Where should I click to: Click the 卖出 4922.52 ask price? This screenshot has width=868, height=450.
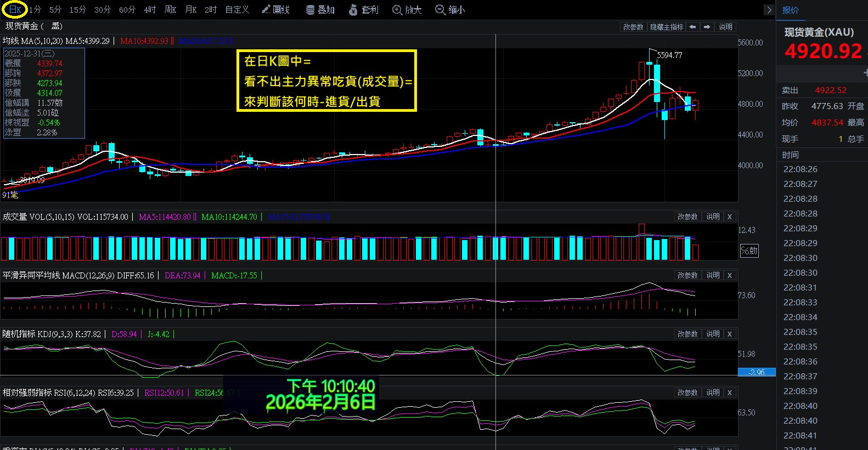click(830, 90)
